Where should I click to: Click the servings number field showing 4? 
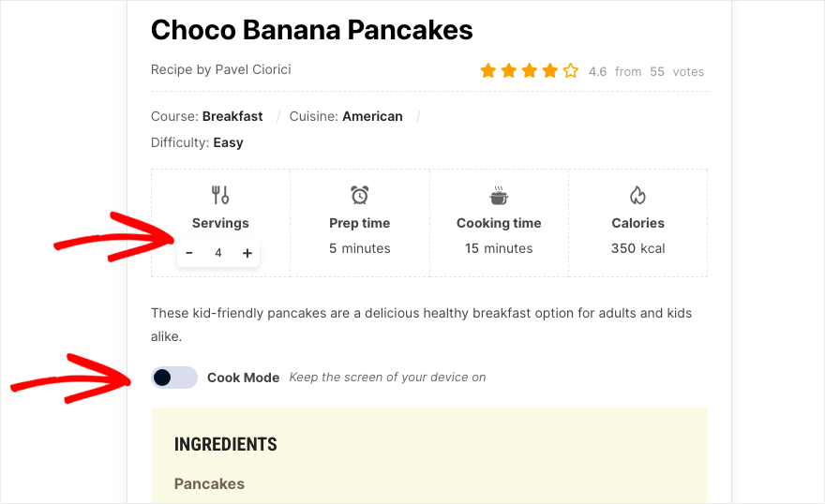[x=217, y=253]
